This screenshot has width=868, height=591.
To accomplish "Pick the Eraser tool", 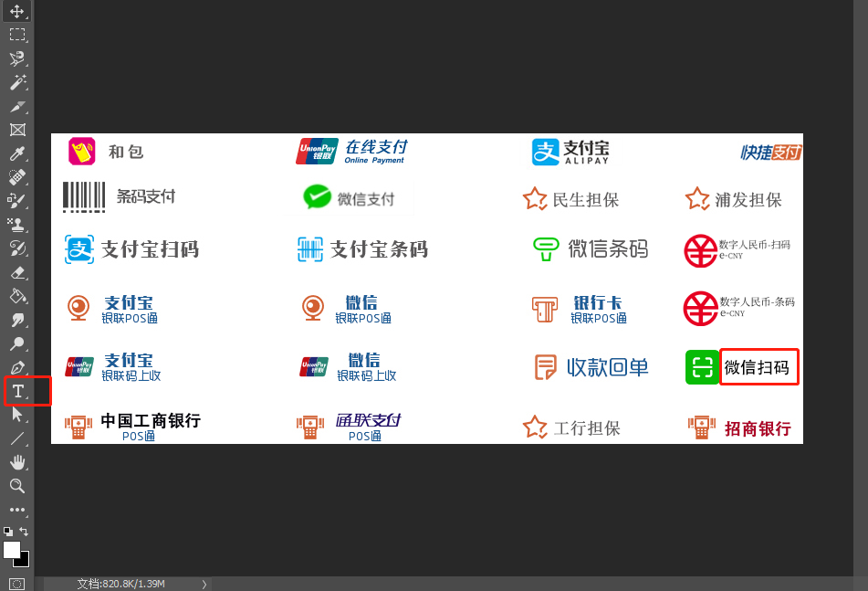I will click(17, 272).
